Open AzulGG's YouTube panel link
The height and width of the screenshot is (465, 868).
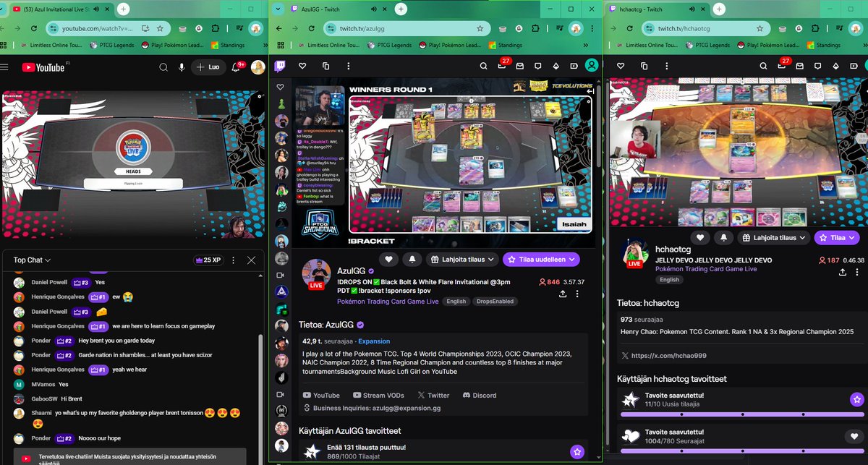(321, 395)
